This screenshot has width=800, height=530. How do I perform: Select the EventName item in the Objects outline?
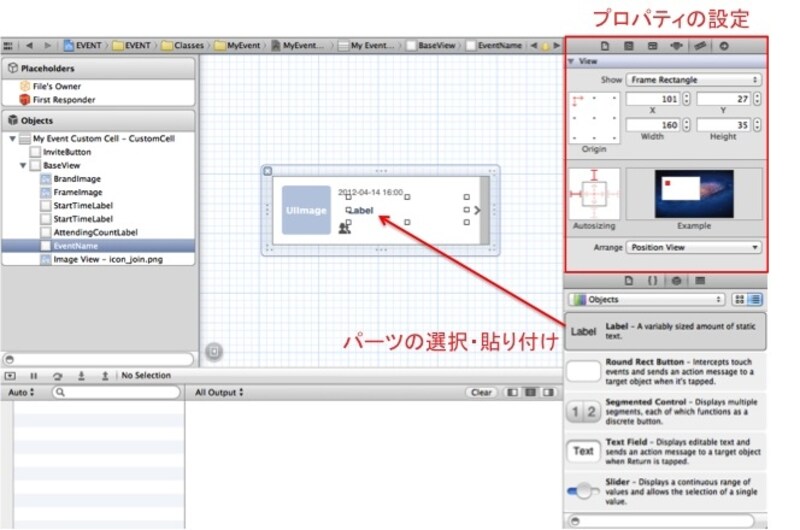(x=75, y=245)
